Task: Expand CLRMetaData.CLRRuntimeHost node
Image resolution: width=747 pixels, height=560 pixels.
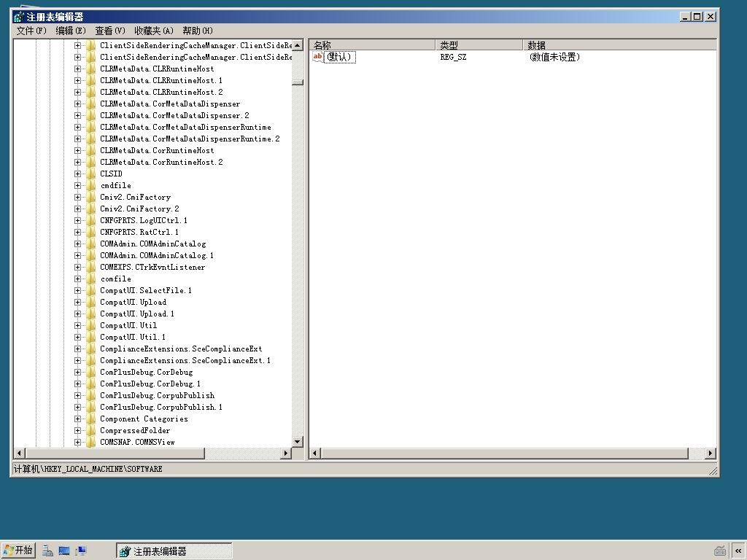Action: 77,69
